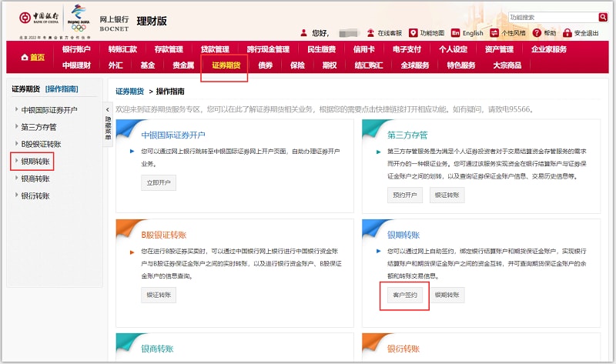Click the search magnifier icon

pos(603,17)
